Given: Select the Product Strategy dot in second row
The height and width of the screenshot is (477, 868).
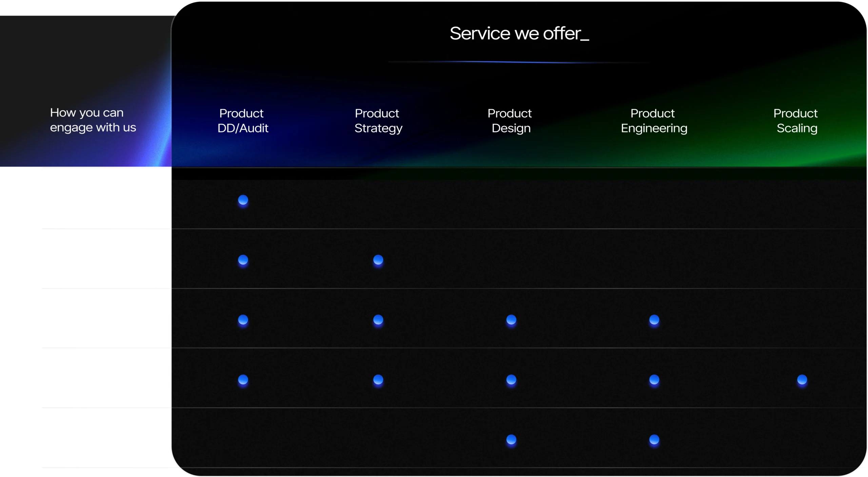Looking at the screenshot, I should click(378, 260).
